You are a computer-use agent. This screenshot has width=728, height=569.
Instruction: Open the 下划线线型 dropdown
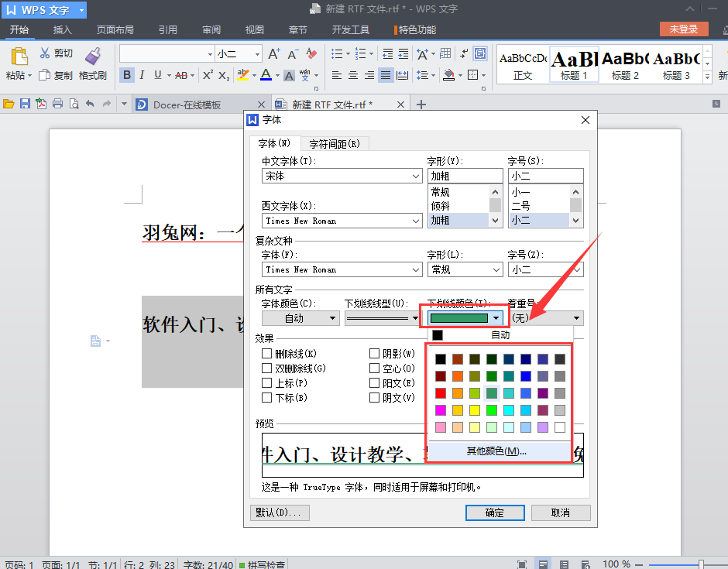point(382,318)
